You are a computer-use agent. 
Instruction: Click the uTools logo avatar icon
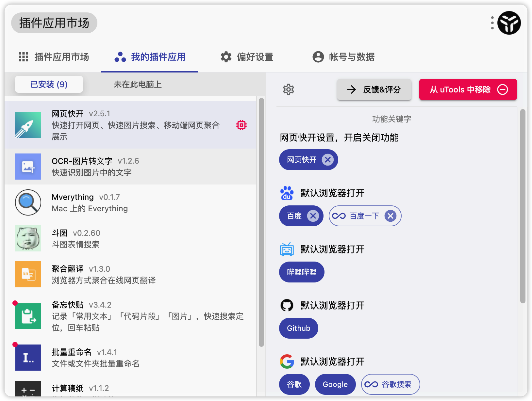click(x=509, y=23)
